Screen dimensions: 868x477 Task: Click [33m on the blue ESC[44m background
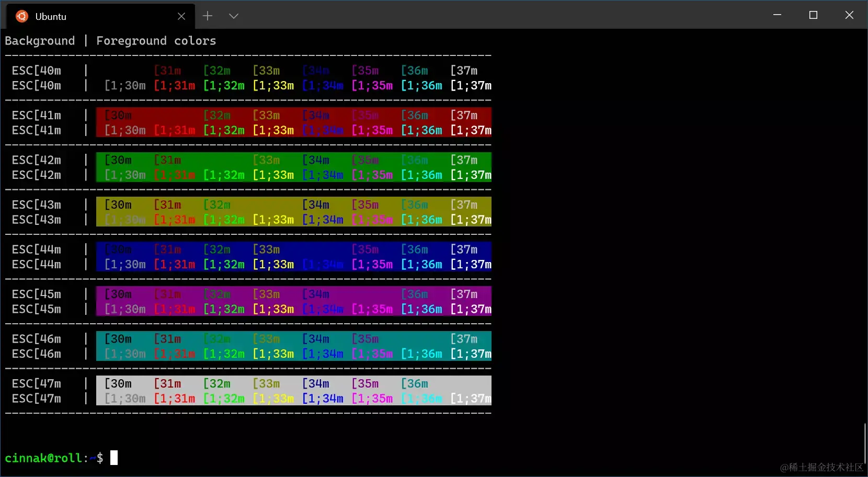(266, 249)
